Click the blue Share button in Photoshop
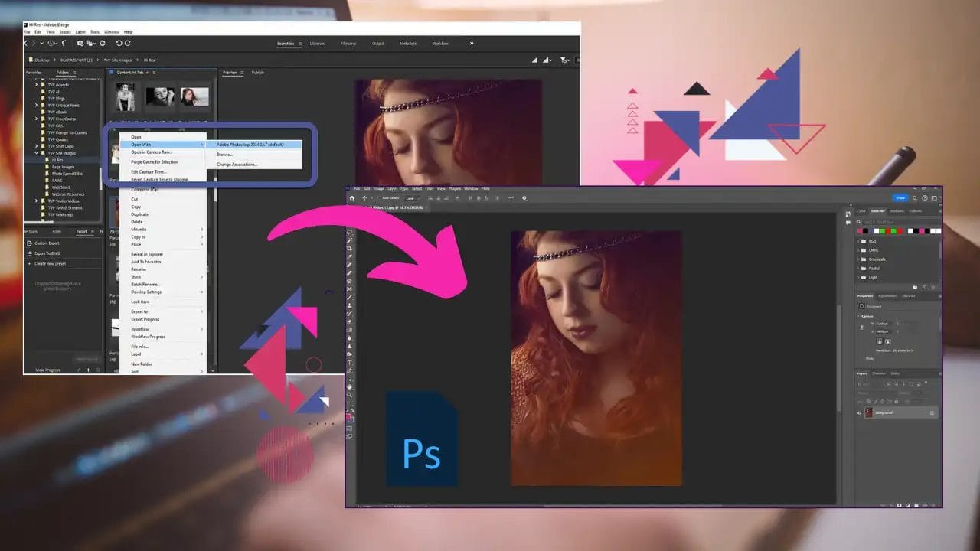 [x=901, y=197]
